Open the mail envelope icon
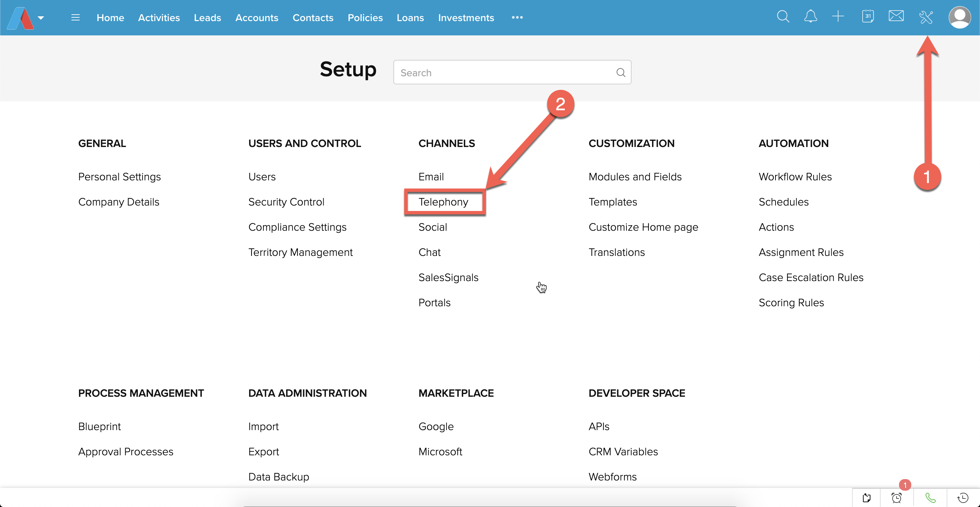Image resolution: width=980 pixels, height=507 pixels. pyautogui.click(x=896, y=17)
